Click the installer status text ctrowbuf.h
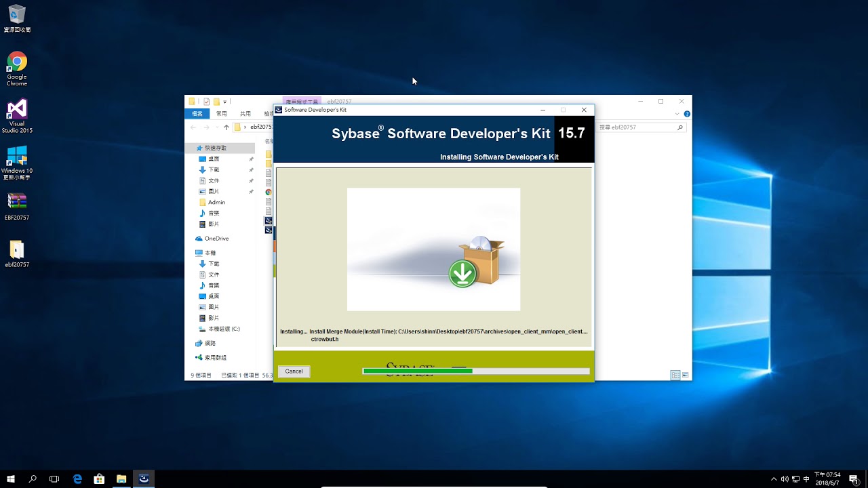The height and width of the screenshot is (488, 868). 325,339
